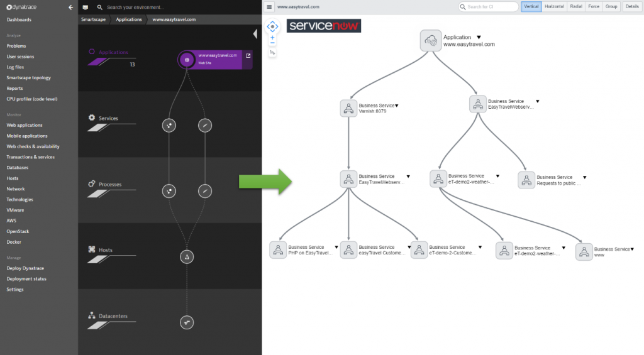This screenshot has height=355, width=644.
Task: Select the Hosts layer label
Action: click(x=106, y=250)
